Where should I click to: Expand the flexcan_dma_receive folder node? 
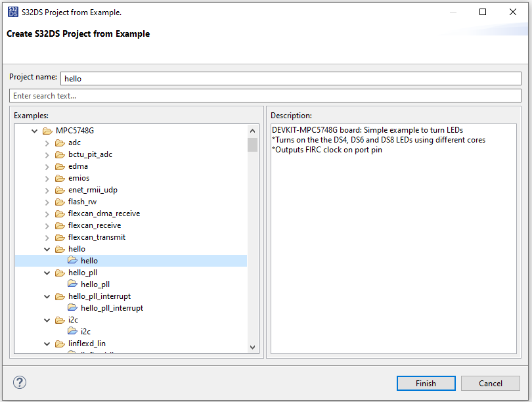[47, 214]
